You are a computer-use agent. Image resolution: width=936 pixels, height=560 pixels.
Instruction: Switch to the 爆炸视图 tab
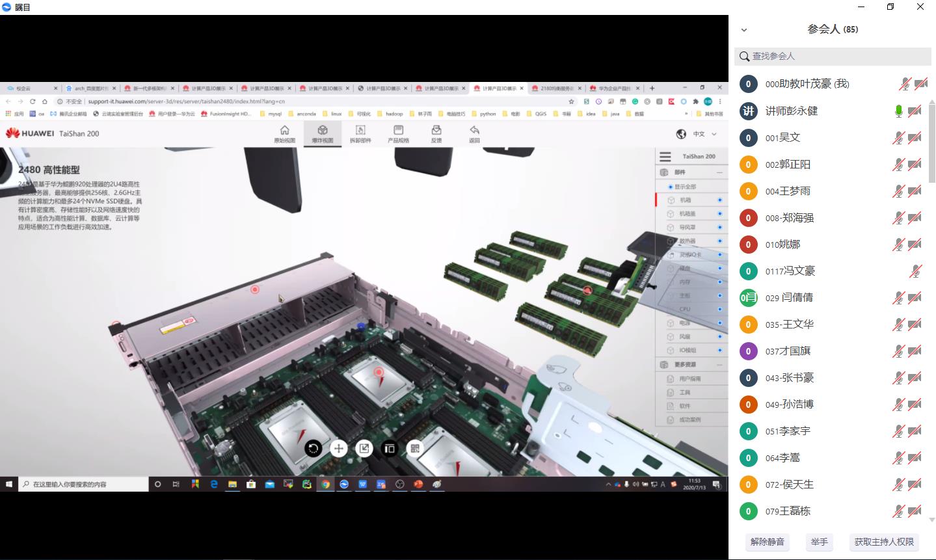(322, 133)
